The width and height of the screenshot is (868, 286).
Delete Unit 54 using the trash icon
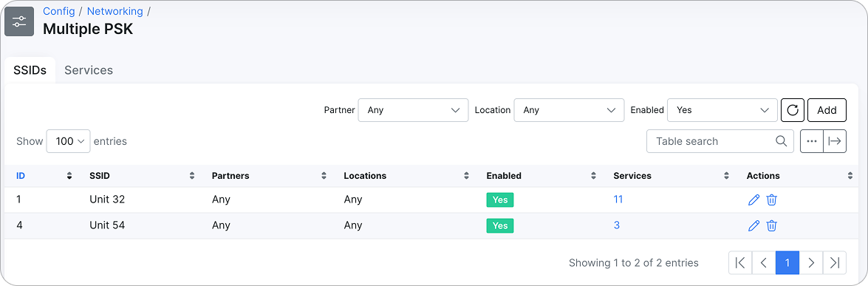click(772, 225)
